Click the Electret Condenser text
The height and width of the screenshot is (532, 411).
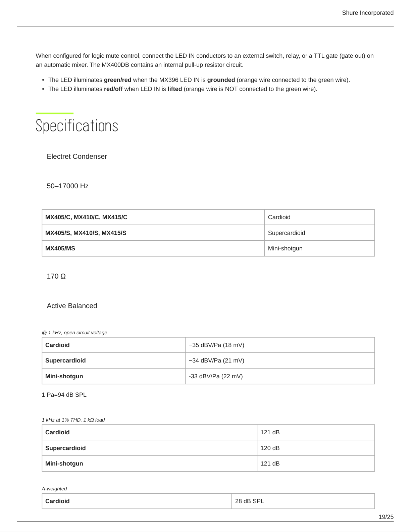(77, 156)
